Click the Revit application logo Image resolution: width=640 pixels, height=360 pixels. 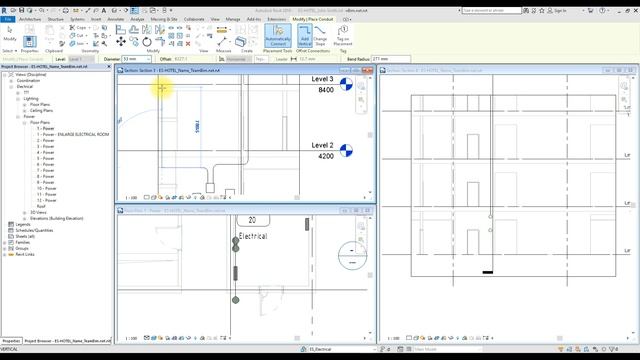point(4,10)
